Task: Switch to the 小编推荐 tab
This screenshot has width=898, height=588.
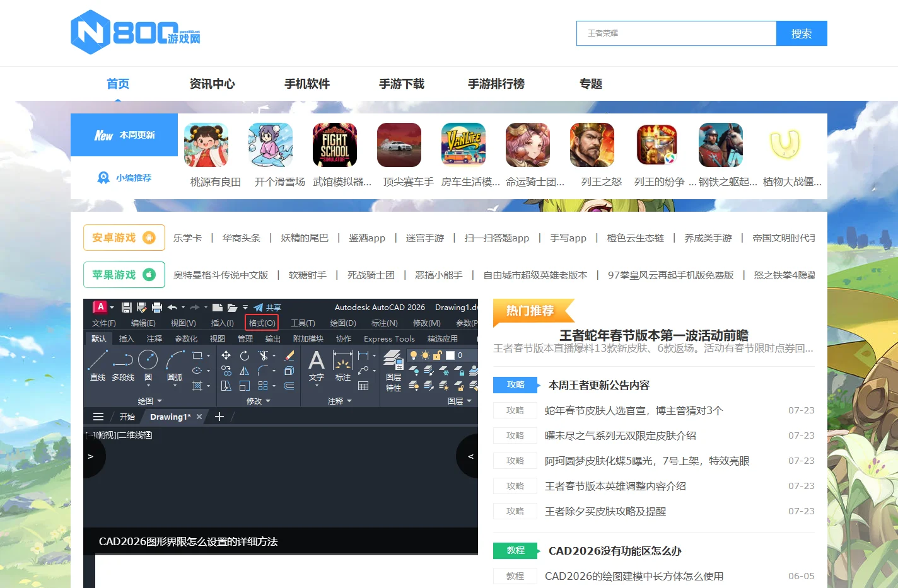Action: (x=124, y=178)
